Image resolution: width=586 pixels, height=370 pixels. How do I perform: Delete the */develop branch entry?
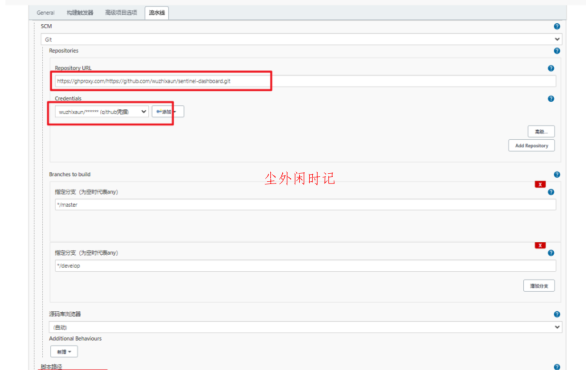(x=540, y=245)
